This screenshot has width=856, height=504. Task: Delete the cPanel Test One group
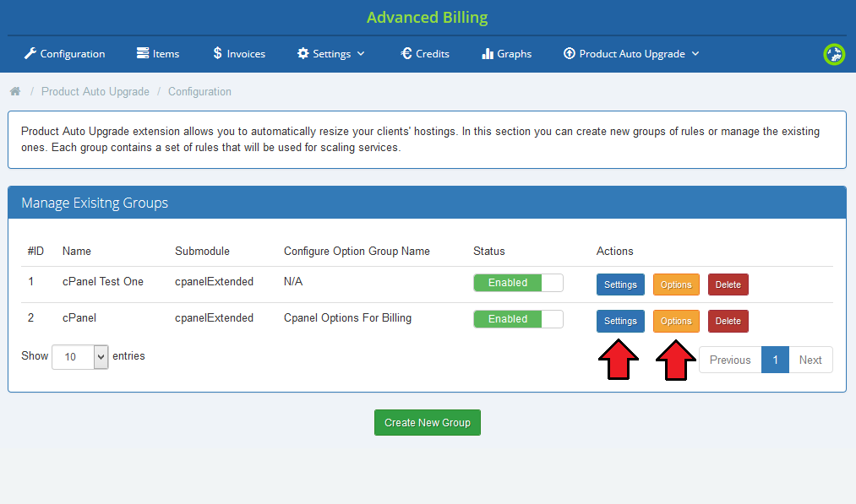click(728, 285)
